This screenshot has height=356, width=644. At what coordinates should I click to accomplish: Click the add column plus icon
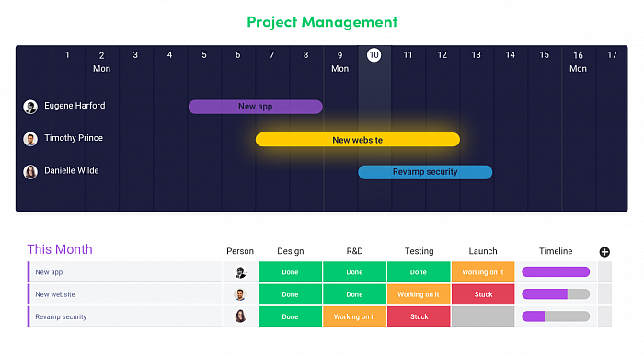click(604, 252)
